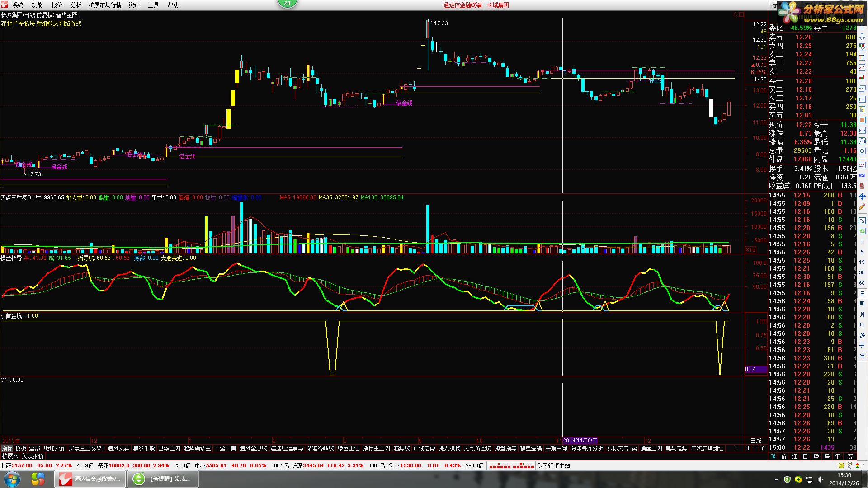Open the quote list icon in right toolbar

point(862,47)
